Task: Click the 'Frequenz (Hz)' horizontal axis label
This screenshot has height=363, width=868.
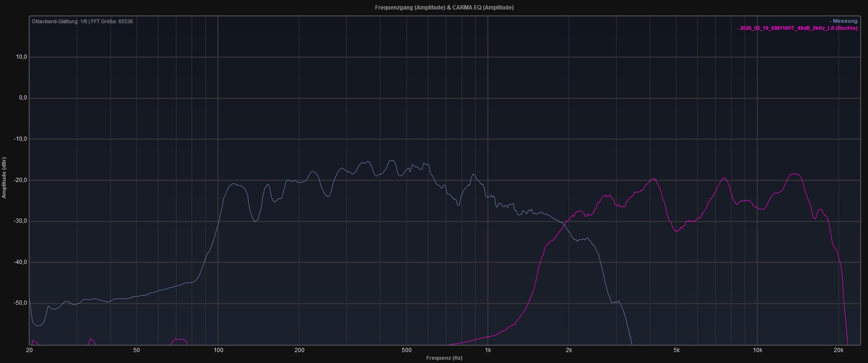Action: pos(444,358)
